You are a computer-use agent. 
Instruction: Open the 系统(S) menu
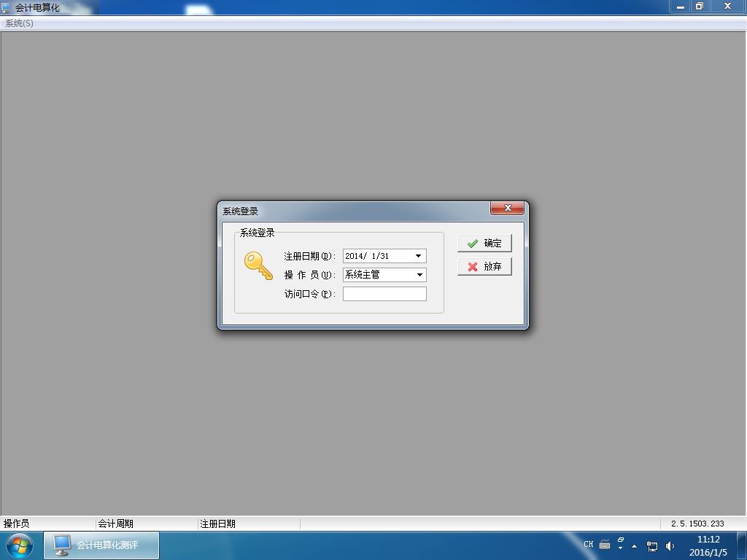click(x=19, y=23)
